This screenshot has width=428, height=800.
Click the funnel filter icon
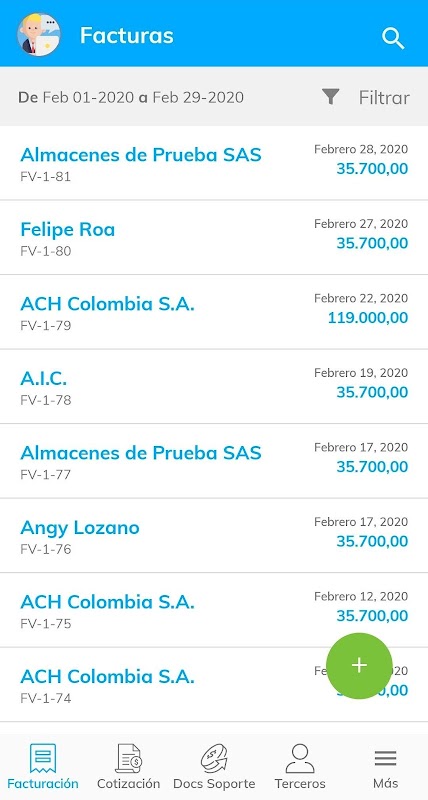[331, 96]
